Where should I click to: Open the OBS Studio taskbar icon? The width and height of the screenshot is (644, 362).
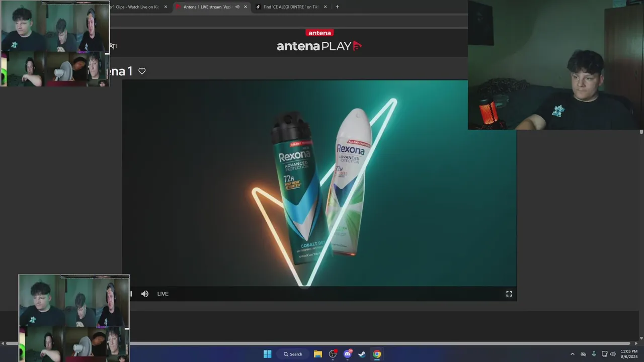point(333,354)
